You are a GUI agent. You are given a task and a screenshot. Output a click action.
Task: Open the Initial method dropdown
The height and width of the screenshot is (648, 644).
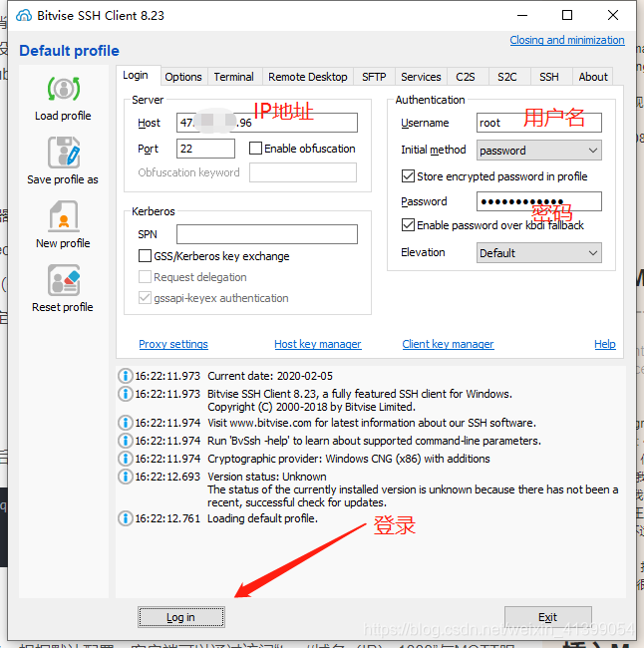point(539,151)
